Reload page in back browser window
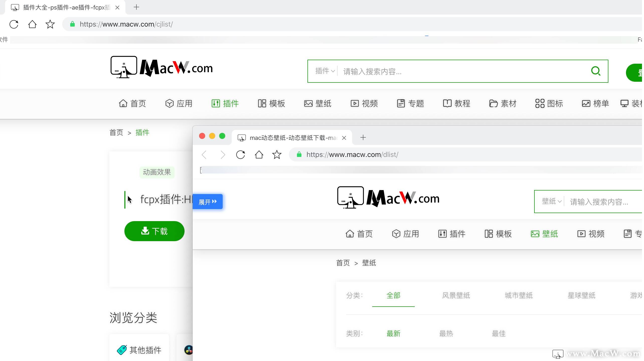Image resolution: width=644 pixels, height=361 pixels. (x=14, y=24)
